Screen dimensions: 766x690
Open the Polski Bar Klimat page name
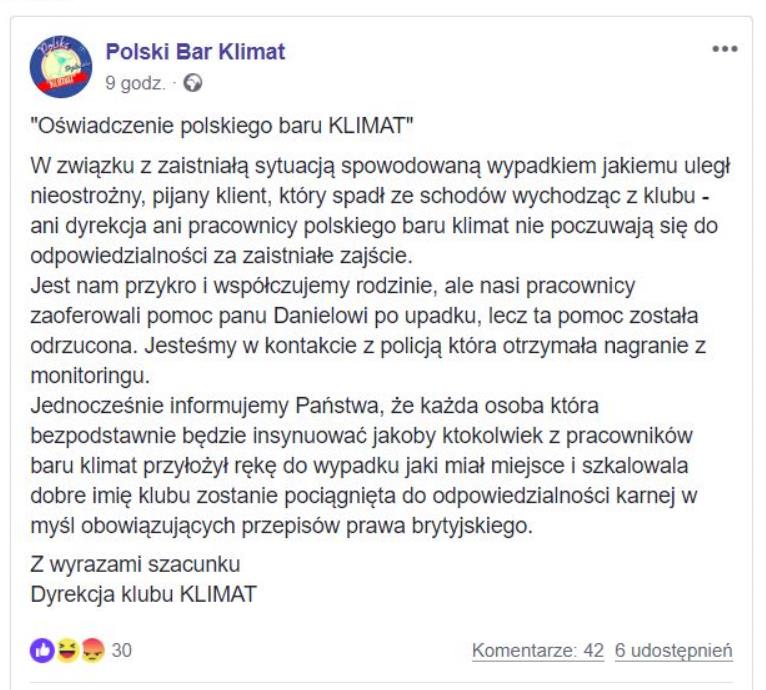pyautogui.click(x=195, y=52)
